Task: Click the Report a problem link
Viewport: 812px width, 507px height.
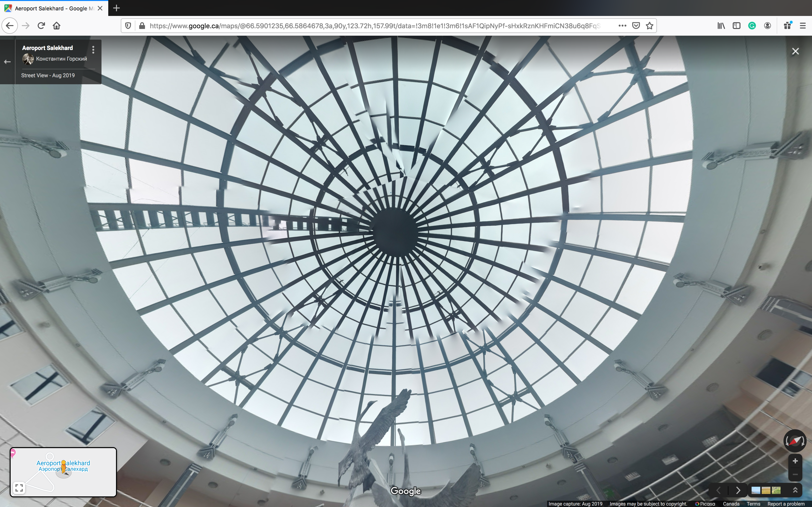Action: tap(786, 504)
